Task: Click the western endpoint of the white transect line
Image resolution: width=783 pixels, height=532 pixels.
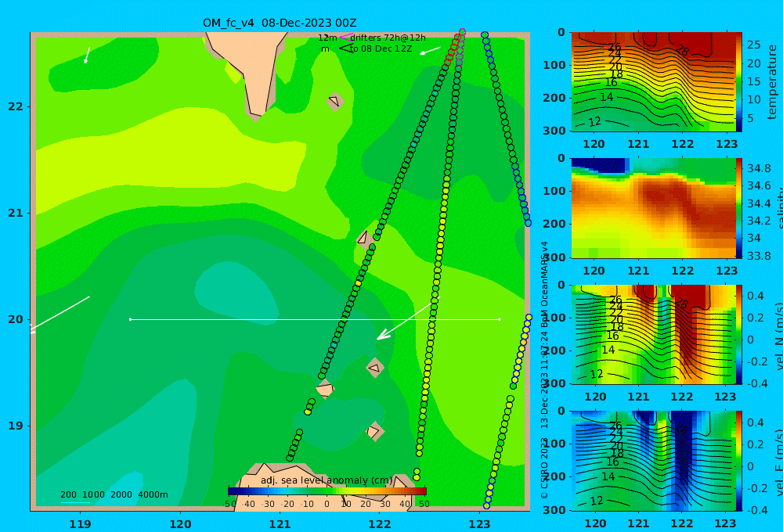Action: [x=130, y=319]
